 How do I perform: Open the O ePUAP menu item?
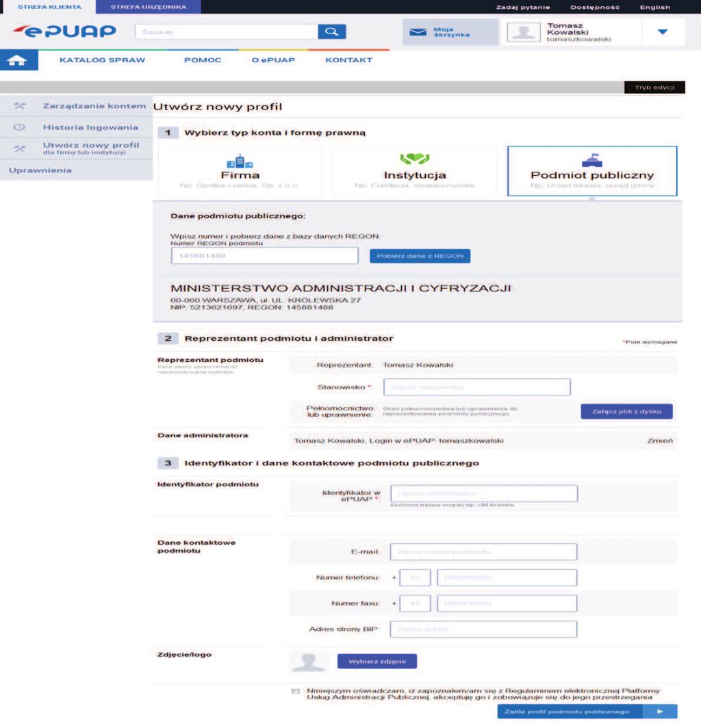point(273,60)
